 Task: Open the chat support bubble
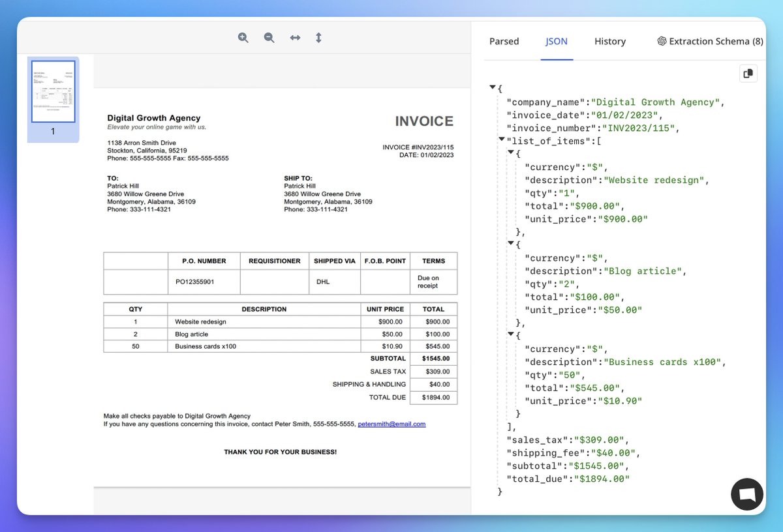click(746, 494)
